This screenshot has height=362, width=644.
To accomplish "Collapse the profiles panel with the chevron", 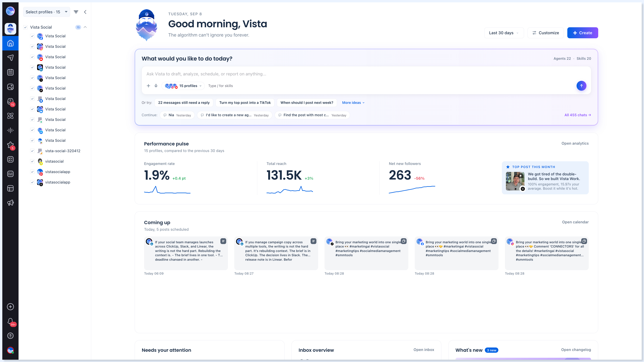I will point(85,12).
